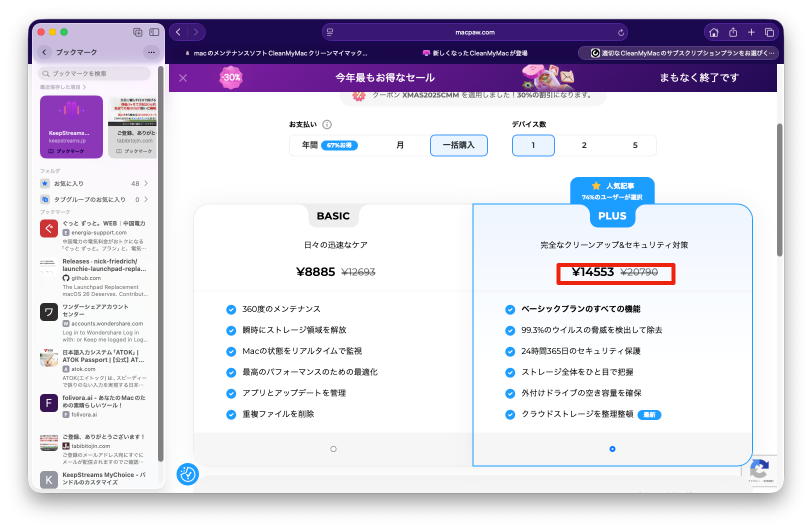This screenshot has width=812, height=530.
Task: Select the BASIC plan radio button
Action: point(333,449)
